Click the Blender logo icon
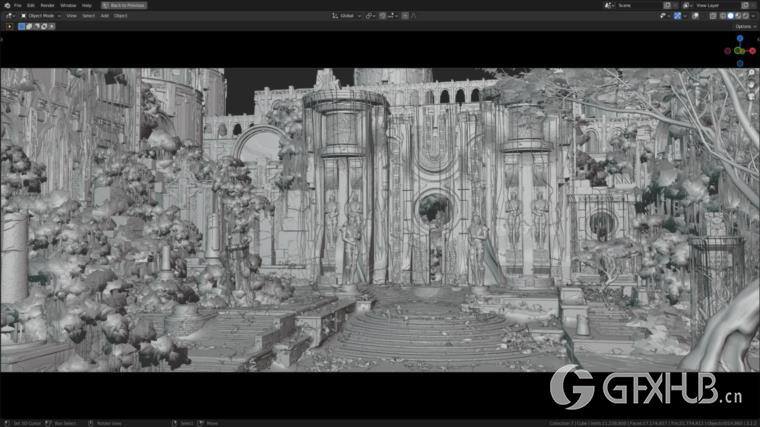Screen dimensions: 760x427 [x=7, y=5]
